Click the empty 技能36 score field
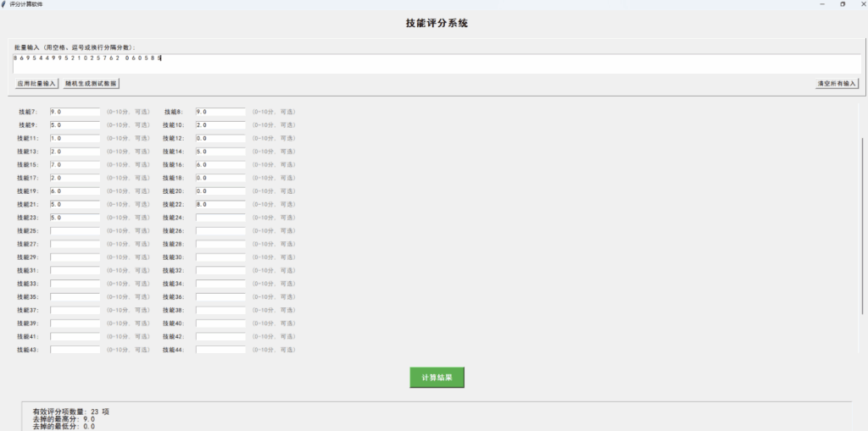 click(220, 297)
